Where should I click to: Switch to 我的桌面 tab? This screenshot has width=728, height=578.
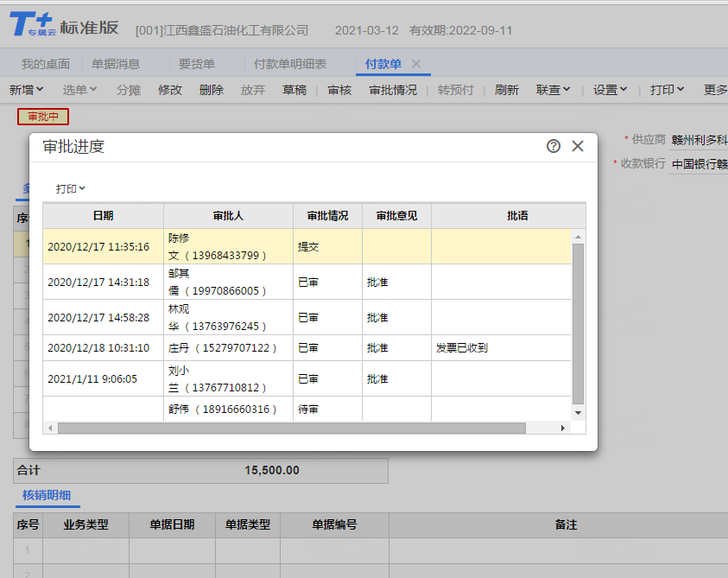[46, 64]
